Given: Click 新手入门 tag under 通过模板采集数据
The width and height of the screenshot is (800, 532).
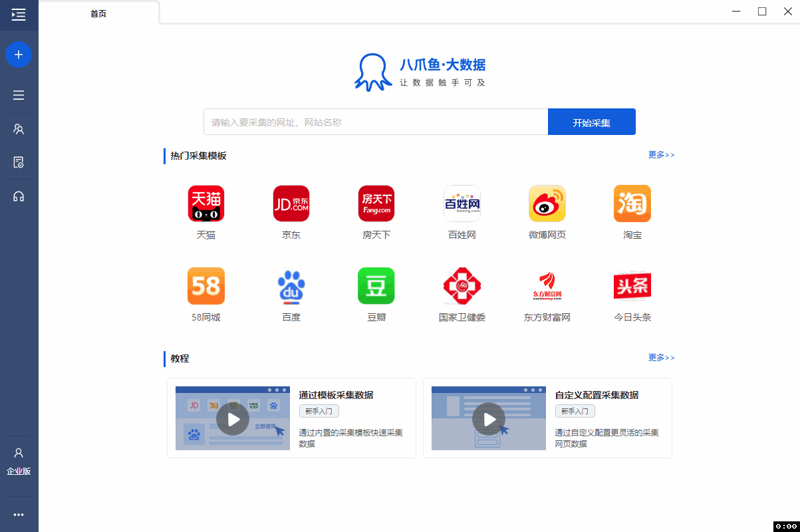Looking at the screenshot, I should coord(319,411).
